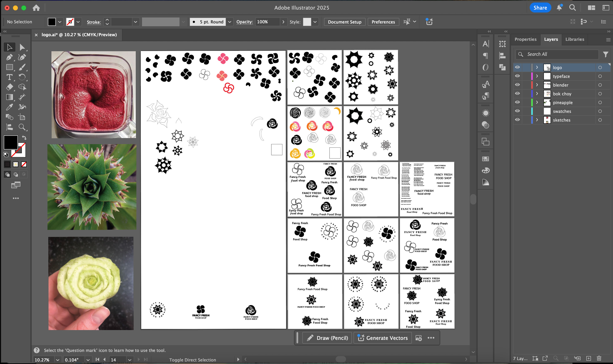Click the control bar fill swatch
The width and height of the screenshot is (613, 364).
click(x=52, y=22)
